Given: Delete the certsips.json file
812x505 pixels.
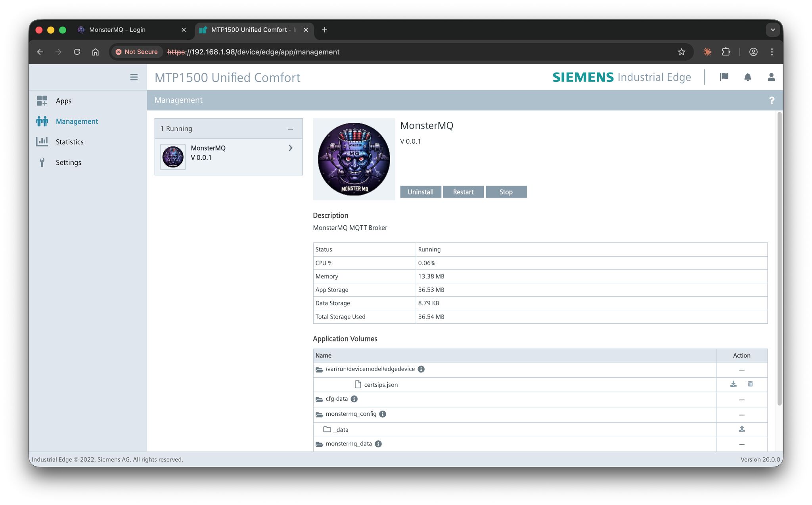Looking at the screenshot, I should pos(750,384).
